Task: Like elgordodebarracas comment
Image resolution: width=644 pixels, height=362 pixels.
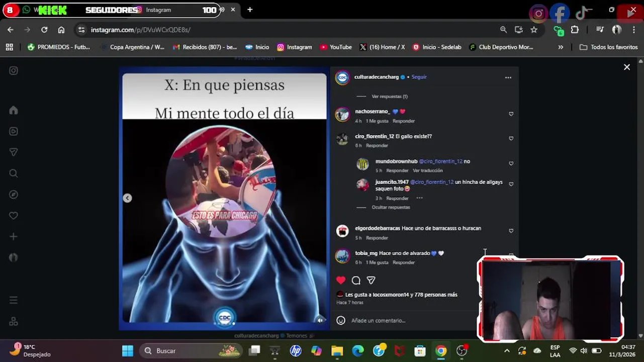Action: pos(511,231)
